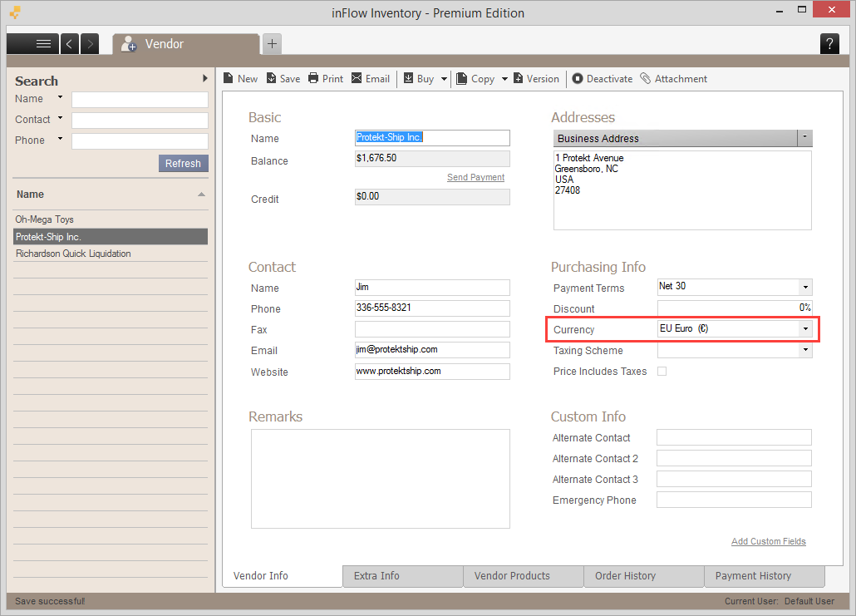Click the empty Fax field

coord(432,328)
